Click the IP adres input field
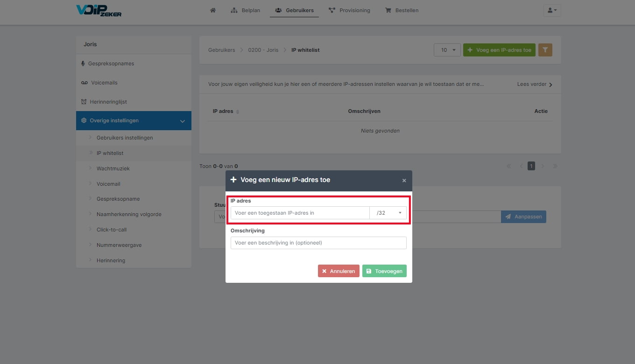 click(x=300, y=213)
